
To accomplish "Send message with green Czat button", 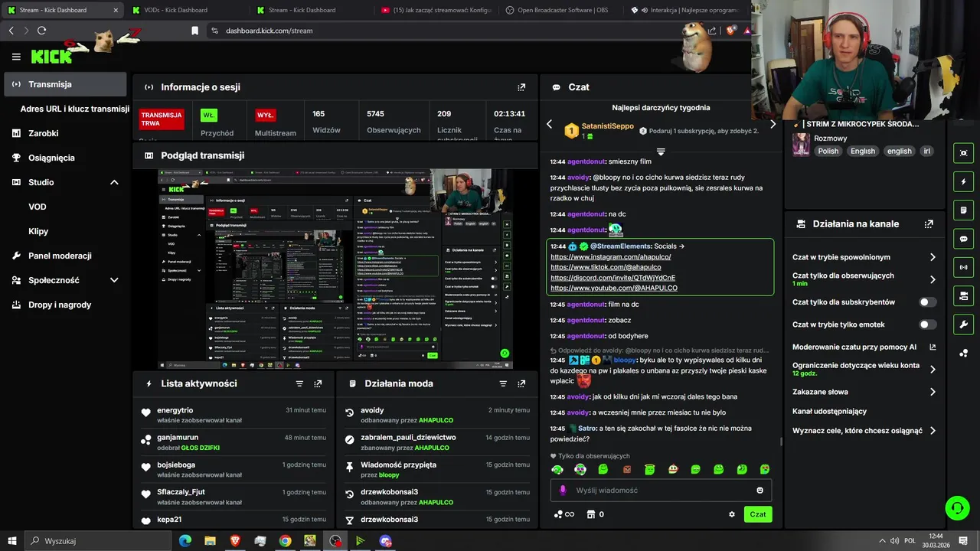I will (x=758, y=514).
